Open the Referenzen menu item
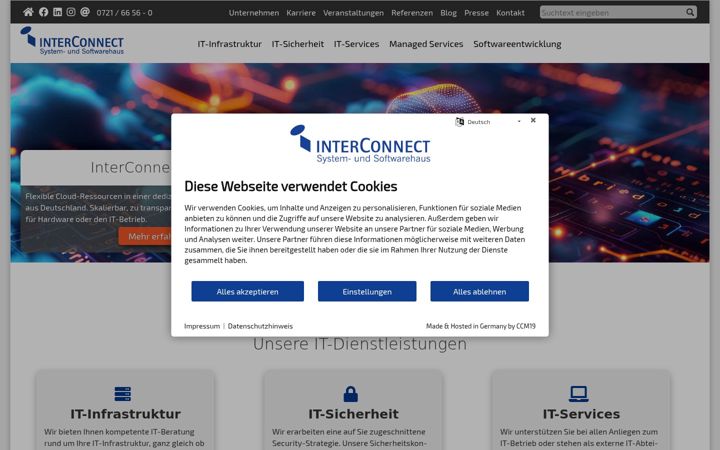The width and height of the screenshot is (720, 450). pyautogui.click(x=412, y=13)
